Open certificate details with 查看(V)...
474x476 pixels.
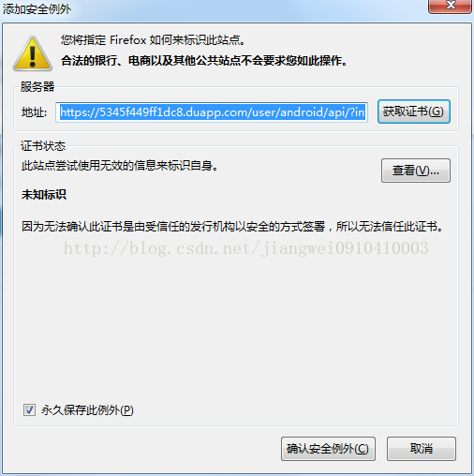[416, 171]
